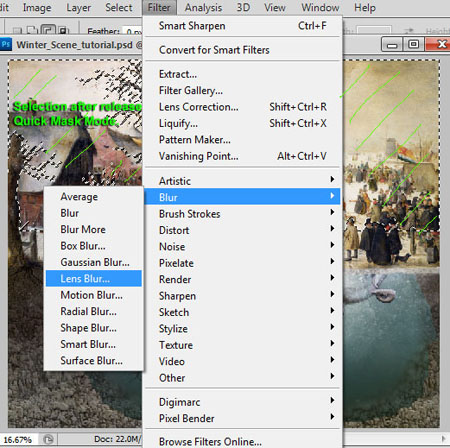Select the Winter_Scene_tutorial.psd document title
This screenshot has width=450, height=448.
pyautogui.click(x=75, y=45)
